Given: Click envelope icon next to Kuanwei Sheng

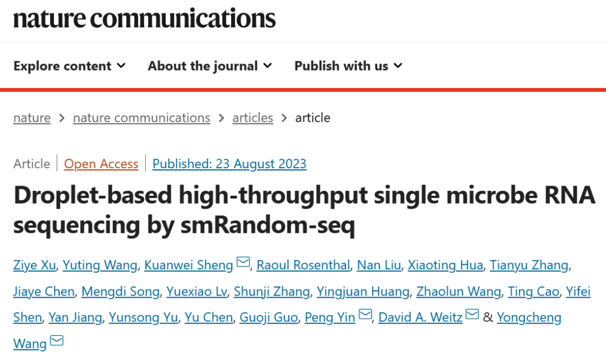Looking at the screenshot, I should (x=243, y=262).
